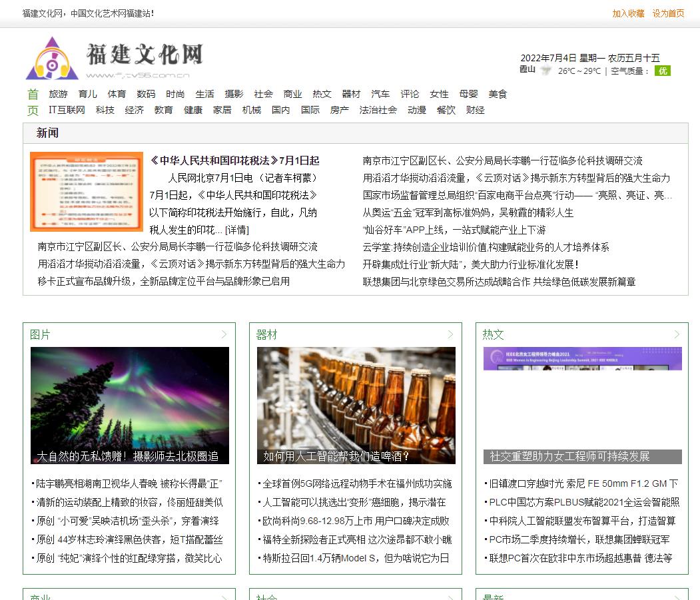Select 摄影 in the navigation bar
The height and width of the screenshot is (600, 700).
pyautogui.click(x=234, y=94)
